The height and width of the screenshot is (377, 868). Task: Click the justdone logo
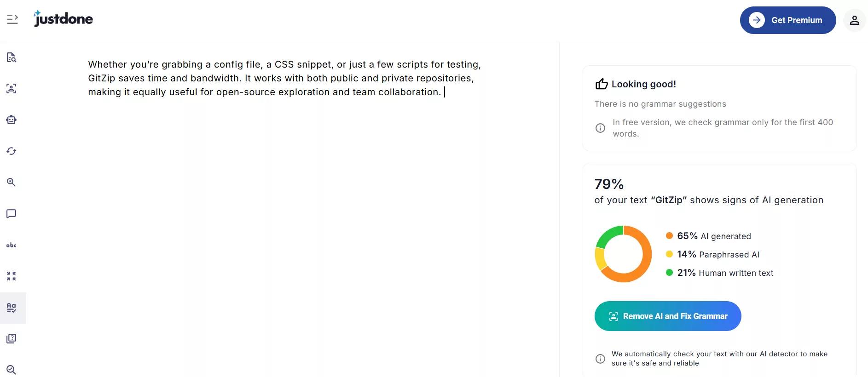coord(64,19)
